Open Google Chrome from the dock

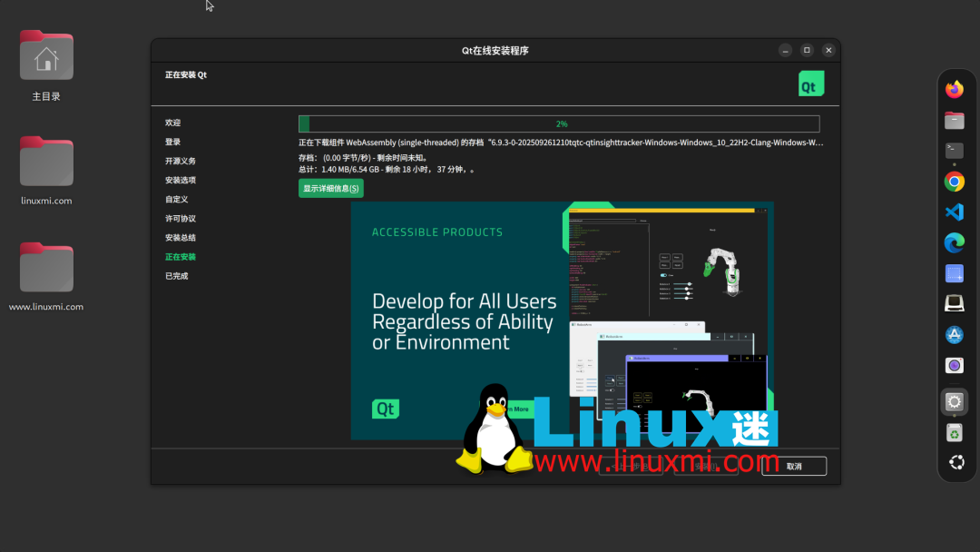[x=955, y=180]
